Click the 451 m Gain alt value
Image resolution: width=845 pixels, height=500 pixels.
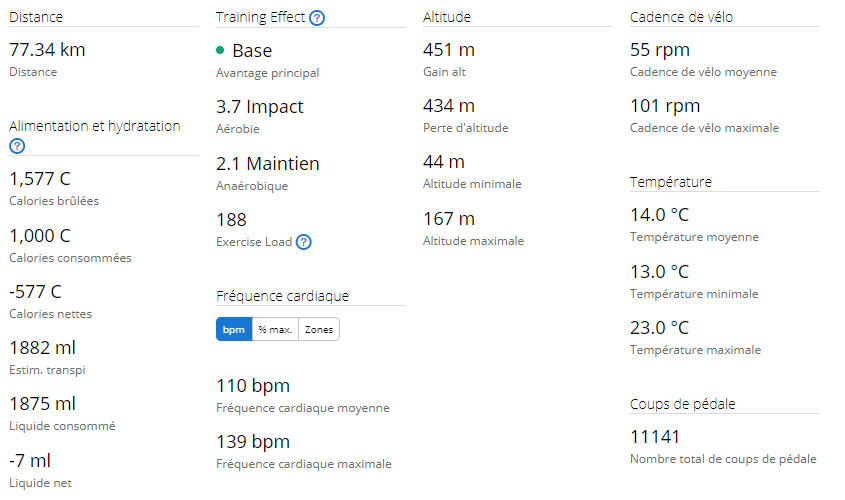click(449, 50)
